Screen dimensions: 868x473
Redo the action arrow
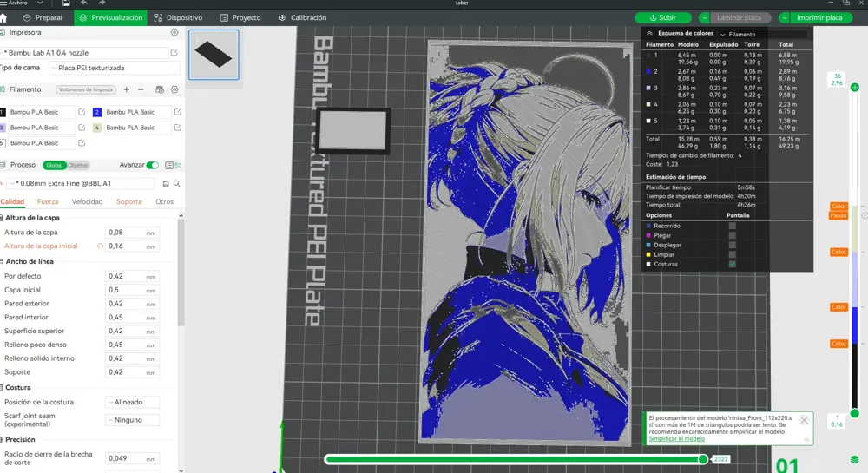coord(102,3)
